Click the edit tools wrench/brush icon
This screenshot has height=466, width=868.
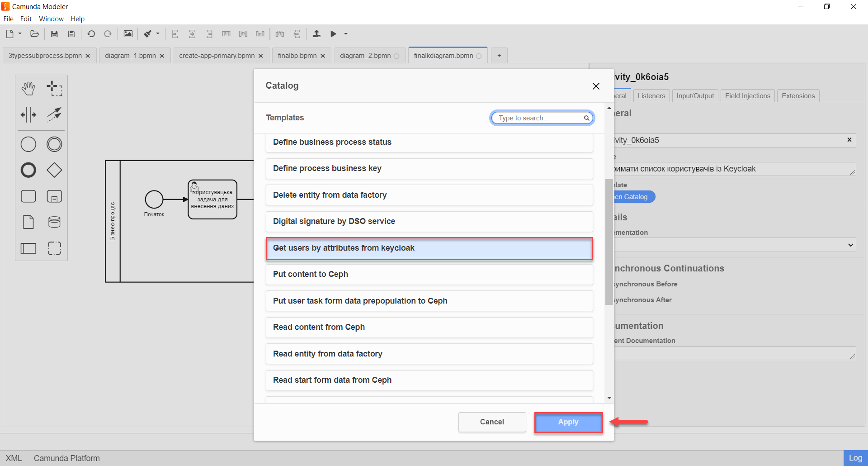[x=147, y=34]
